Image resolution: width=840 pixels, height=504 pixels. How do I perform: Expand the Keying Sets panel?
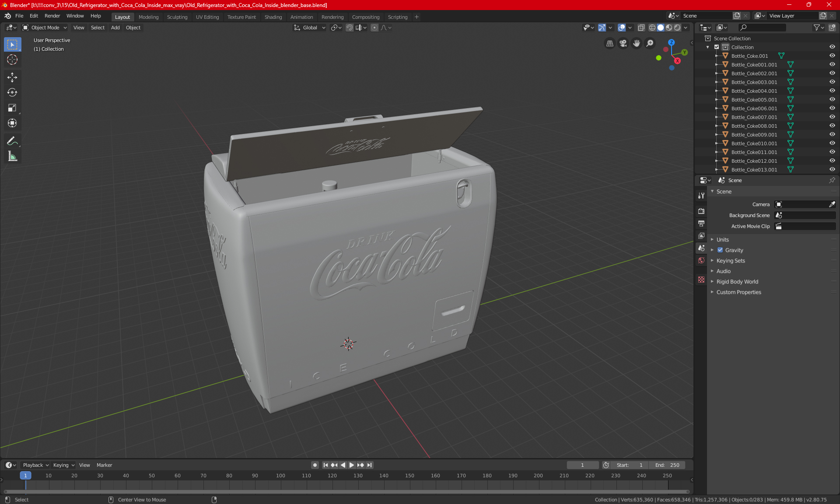731,261
